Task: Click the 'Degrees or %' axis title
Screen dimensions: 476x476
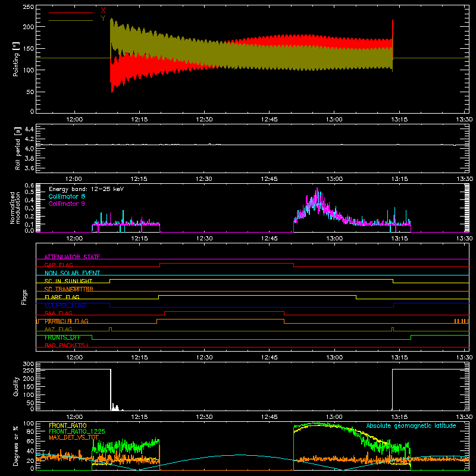Action: pos(16,446)
